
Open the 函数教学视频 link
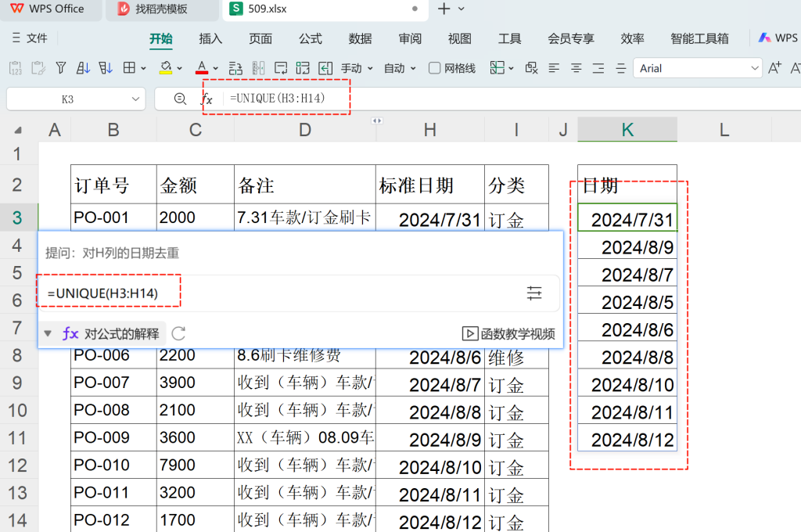pyautogui.click(x=508, y=334)
